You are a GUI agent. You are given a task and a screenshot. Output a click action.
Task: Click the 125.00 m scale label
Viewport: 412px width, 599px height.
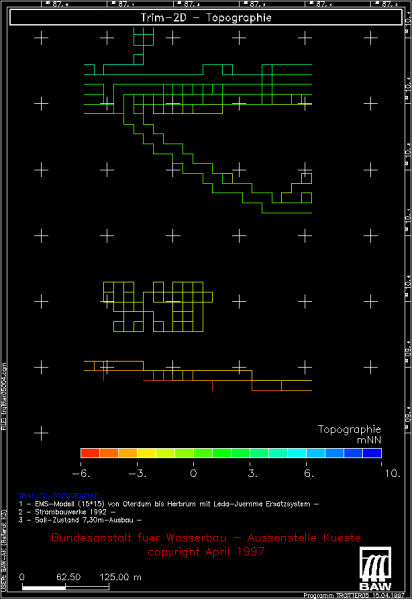click(120, 577)
